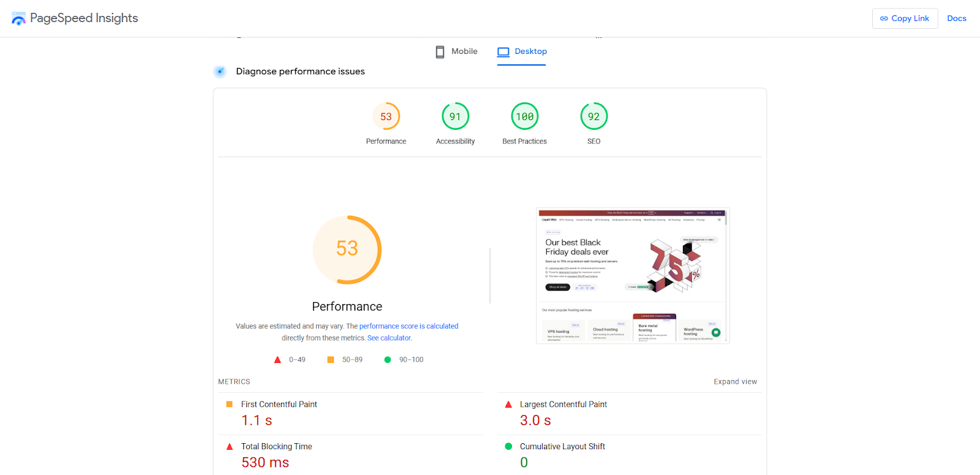Screen dimensions: 980x475
Task: Click the SEO label
Action: click(594, 142)
